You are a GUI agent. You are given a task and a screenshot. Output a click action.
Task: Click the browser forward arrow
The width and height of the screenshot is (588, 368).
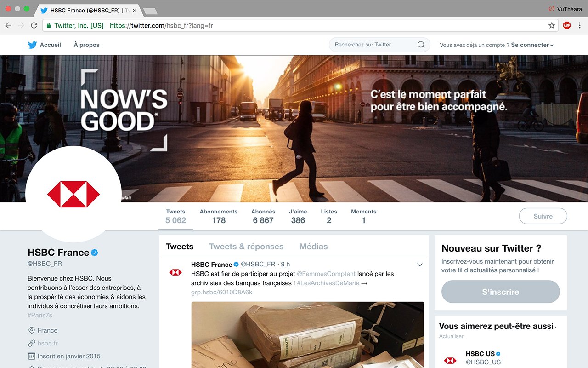(21, 25)
